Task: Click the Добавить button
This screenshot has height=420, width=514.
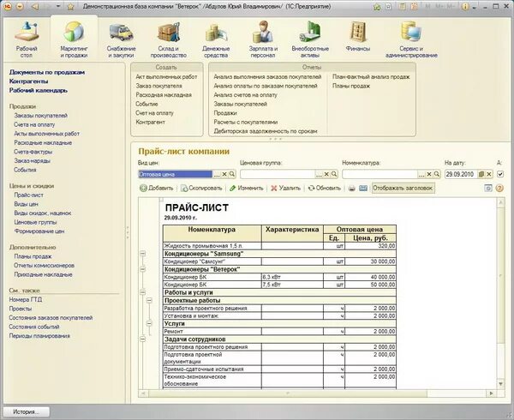Action: tap(157, 189)
